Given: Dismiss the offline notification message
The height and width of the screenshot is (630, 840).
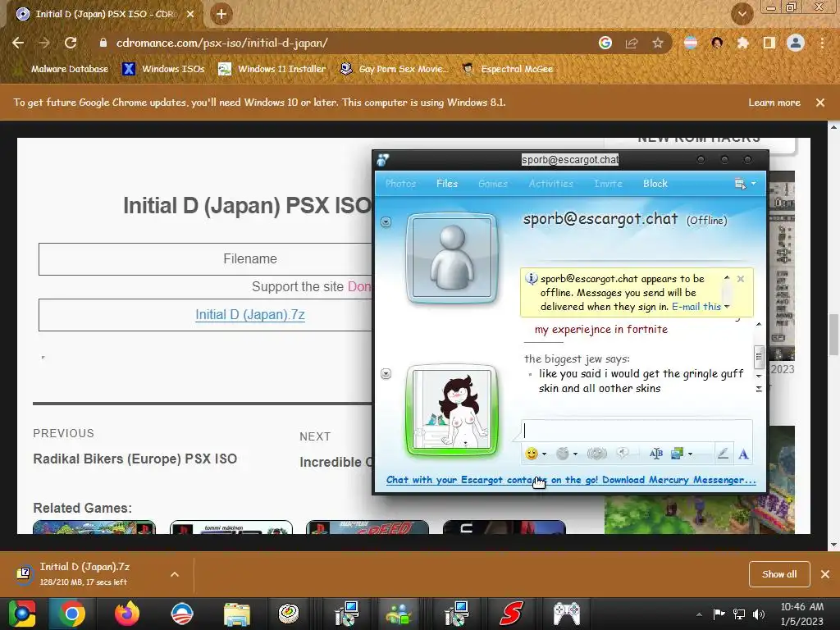Looking at the screenshot, I should click(x=741, y=279).
